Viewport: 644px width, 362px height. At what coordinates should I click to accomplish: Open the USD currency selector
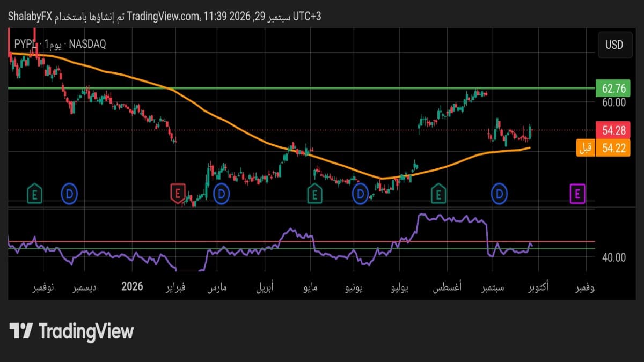(614, 45)
